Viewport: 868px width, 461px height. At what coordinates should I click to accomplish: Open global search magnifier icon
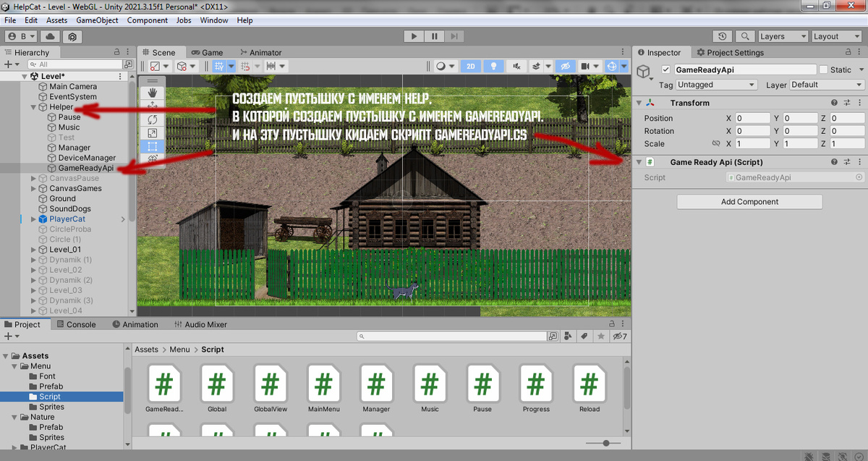pyautogui.click(x=744, y=36)
